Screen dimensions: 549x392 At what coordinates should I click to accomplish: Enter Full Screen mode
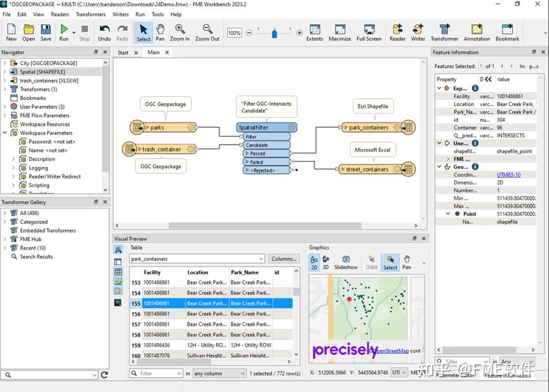coord(369,32)
